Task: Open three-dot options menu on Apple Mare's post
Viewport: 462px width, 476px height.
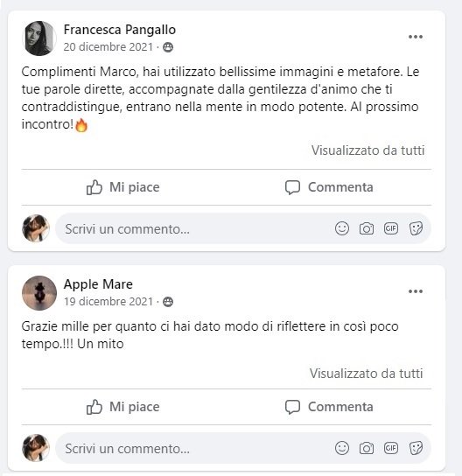Action: [416, 291]
